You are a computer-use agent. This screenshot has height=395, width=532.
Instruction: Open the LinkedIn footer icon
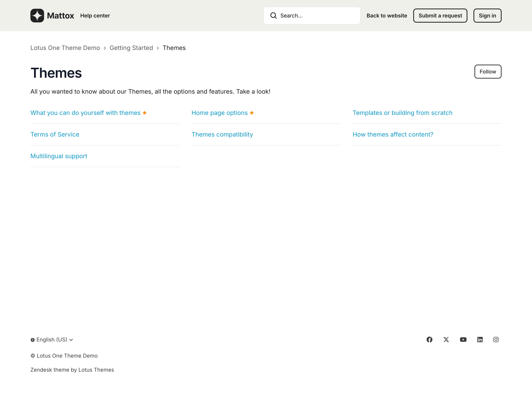click(x=480, y=340)
